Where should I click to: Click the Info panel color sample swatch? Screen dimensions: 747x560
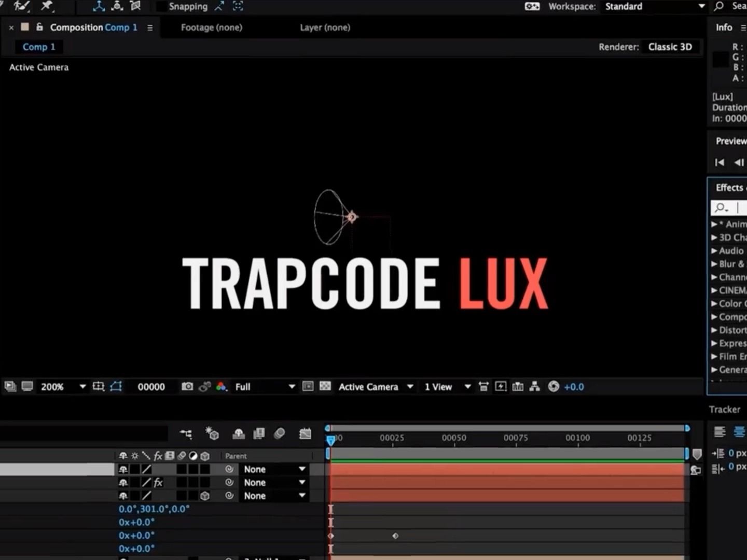tap(721, 60)
